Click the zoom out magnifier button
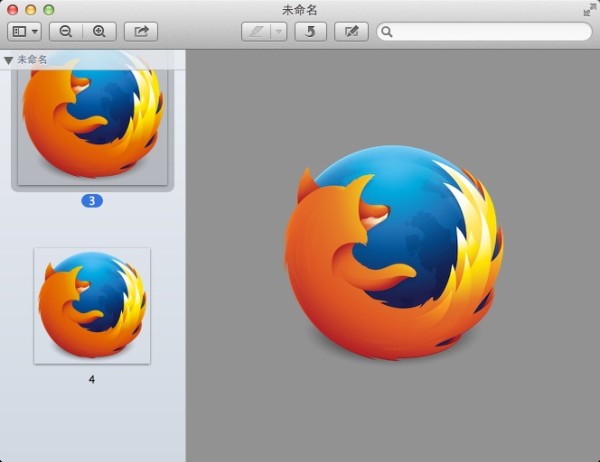Screen dimensions: 600x462 click(x=66, y=31)
